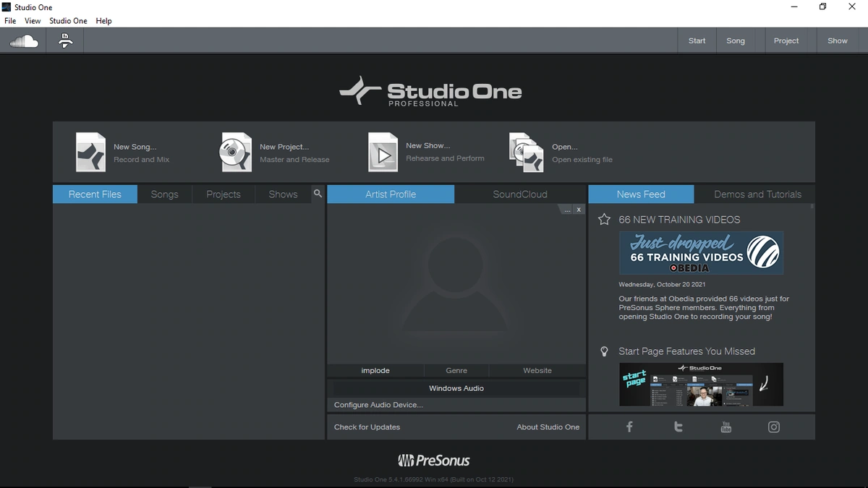The height and width of the screenshot is (488, 868).
Task: Switch to the Song page button
Action: click(736, 40)
